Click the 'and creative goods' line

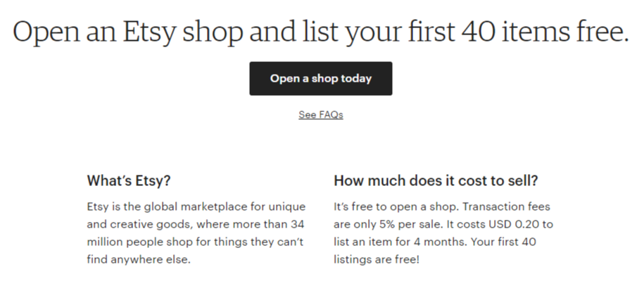point(139,224)
